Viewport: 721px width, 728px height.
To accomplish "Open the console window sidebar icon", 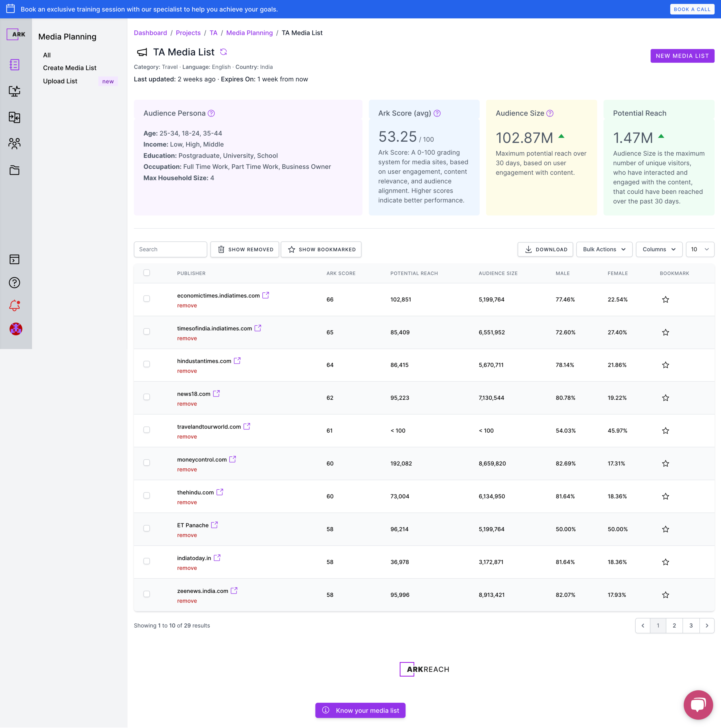I will tap(15, 259).
